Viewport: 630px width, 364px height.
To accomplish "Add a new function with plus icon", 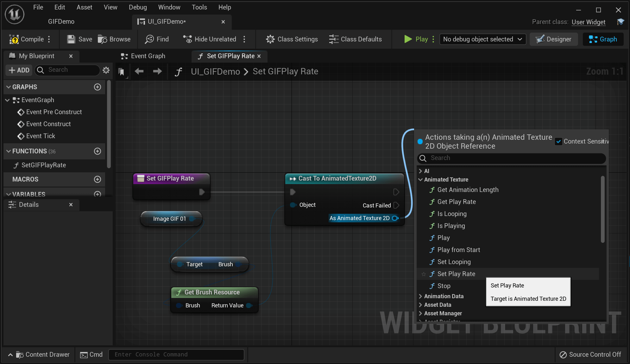I will 98,151.
